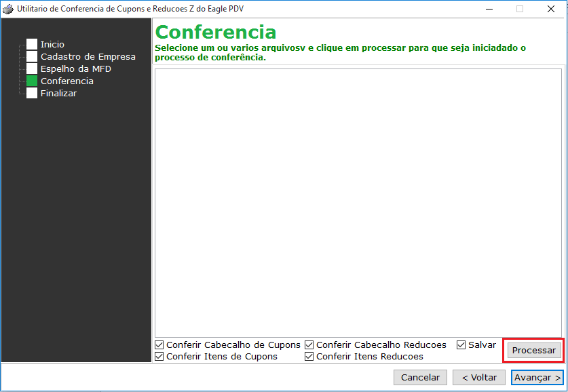Uncheck Conferir Cabecalho de Cupons
Screen dimensions: 568x392
159,345
